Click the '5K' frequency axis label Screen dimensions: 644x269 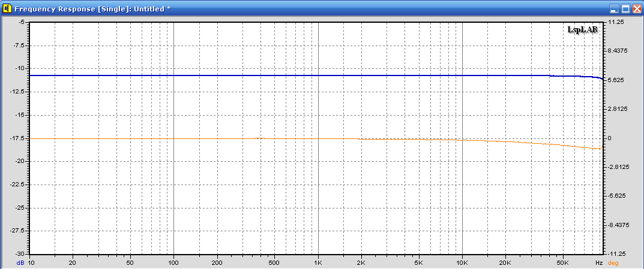tap(420, 263)
